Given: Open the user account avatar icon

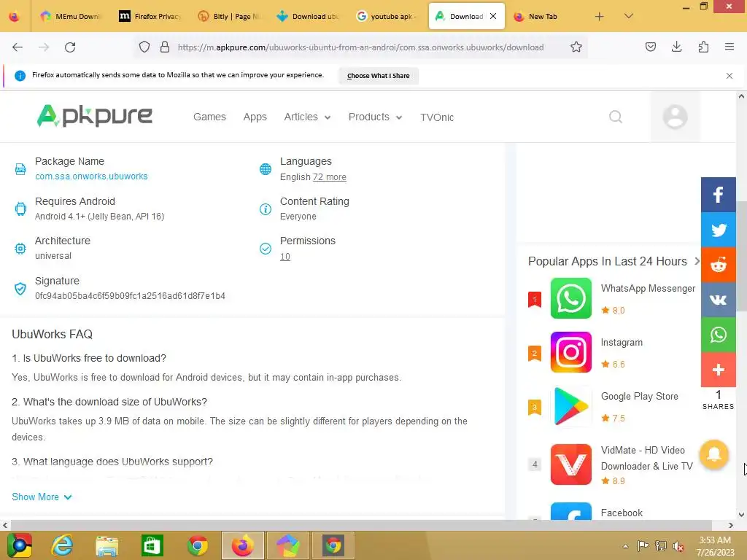Looking at the screenshot, I should pyautogui.click(x=675, y=117).
